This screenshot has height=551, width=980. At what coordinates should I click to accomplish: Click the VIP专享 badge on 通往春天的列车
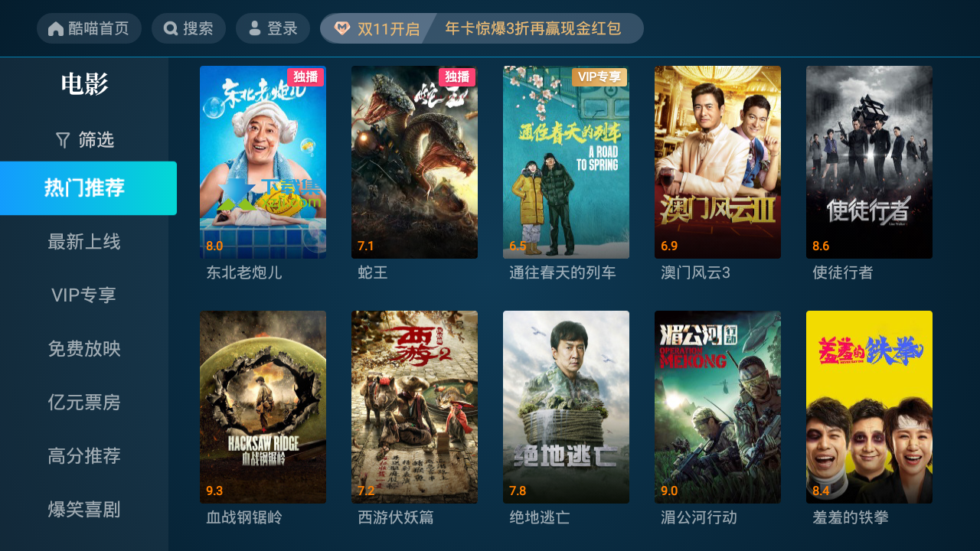[x=599, y=77]
